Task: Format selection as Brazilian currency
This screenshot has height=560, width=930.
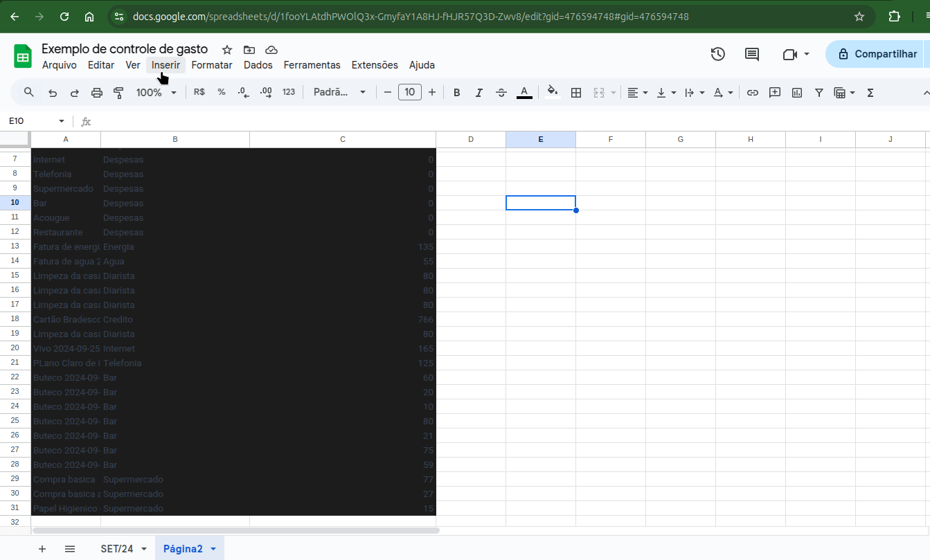Action: click(199, 92)
